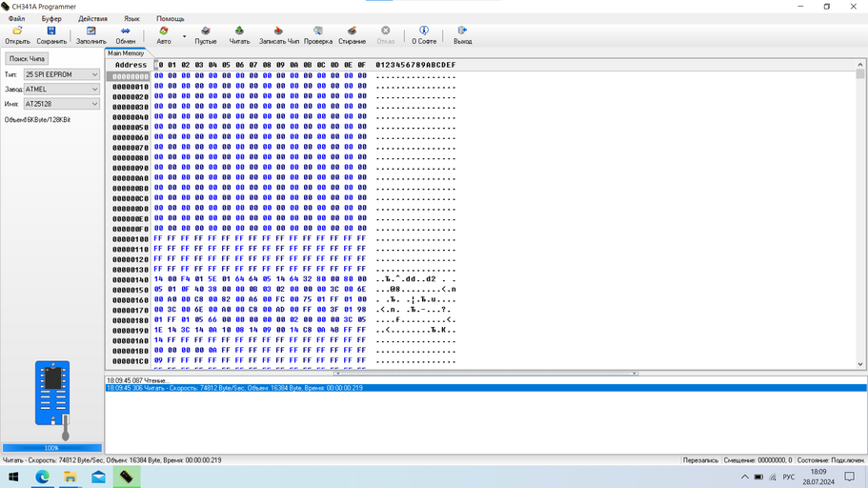This screenshot has height=488, width=868.
Task: Click the Записать Чип (Write chip) icon
Action: (278, 35)
